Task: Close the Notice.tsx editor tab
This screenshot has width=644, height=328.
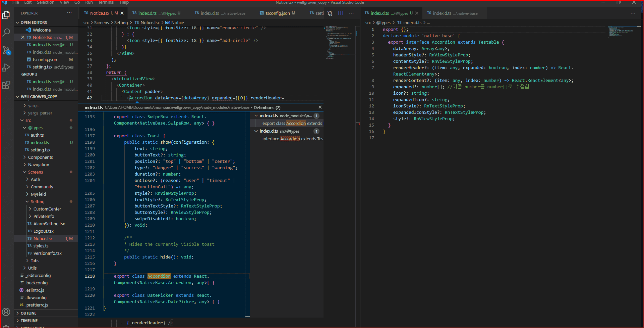Action: pos(122,13)
